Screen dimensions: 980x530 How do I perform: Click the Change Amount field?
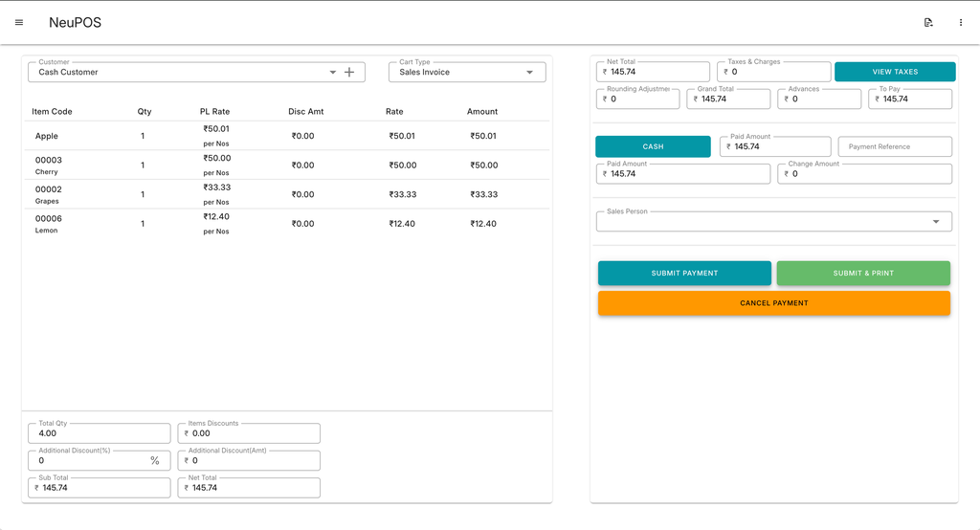864,174
